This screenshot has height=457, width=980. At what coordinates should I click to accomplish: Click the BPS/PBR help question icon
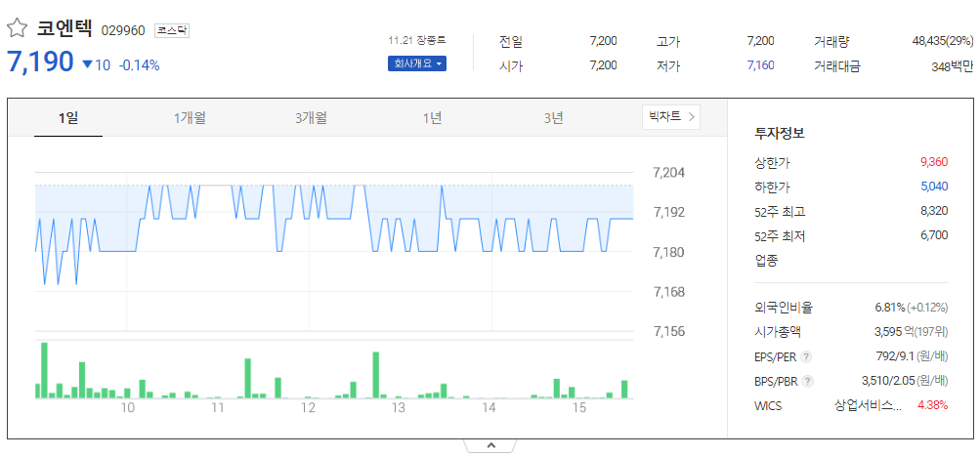(808, 381)
